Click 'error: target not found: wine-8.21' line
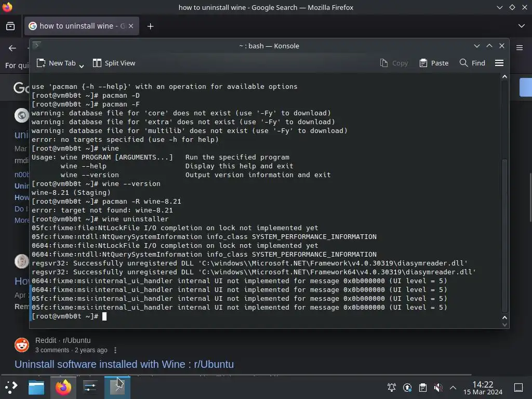This screenshot has width=532, height=399. [x=102, y=210]
